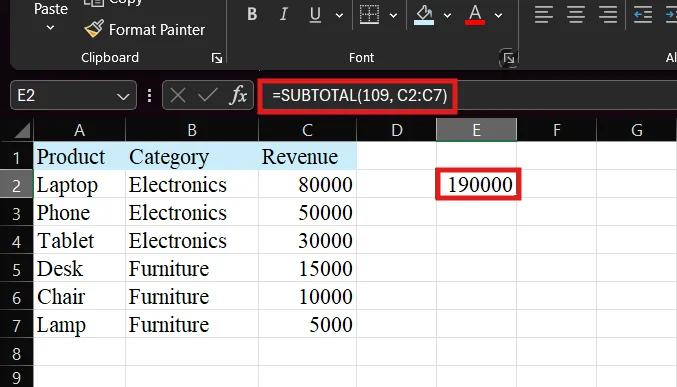677x387 pixels.
Task: Select column A header
Action: (79, 130)
